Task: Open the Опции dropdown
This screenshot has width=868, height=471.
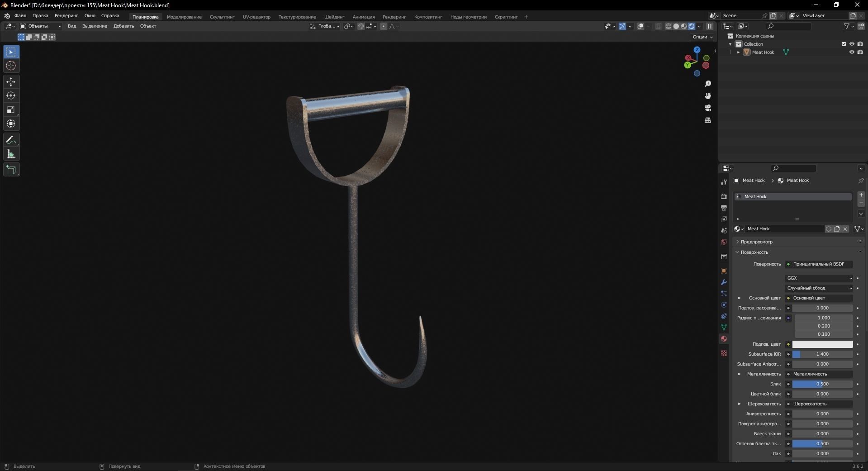Action: click(x=702, y=37)
